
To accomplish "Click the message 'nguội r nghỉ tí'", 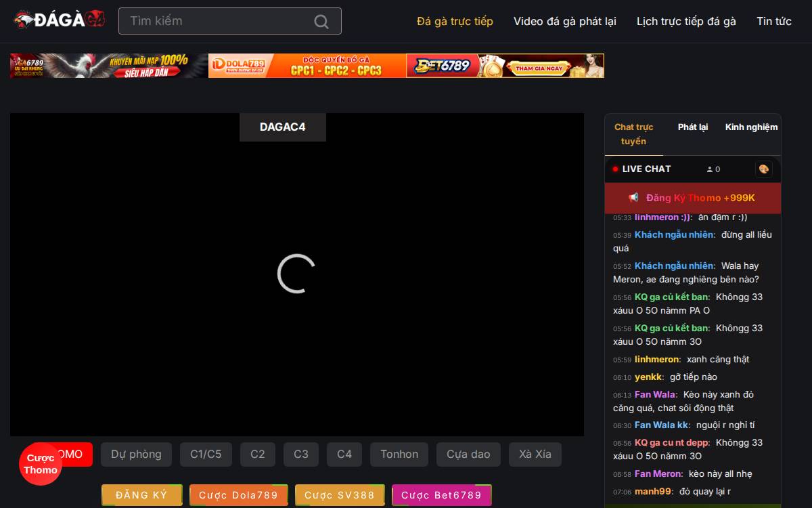I will pos(725,425).
